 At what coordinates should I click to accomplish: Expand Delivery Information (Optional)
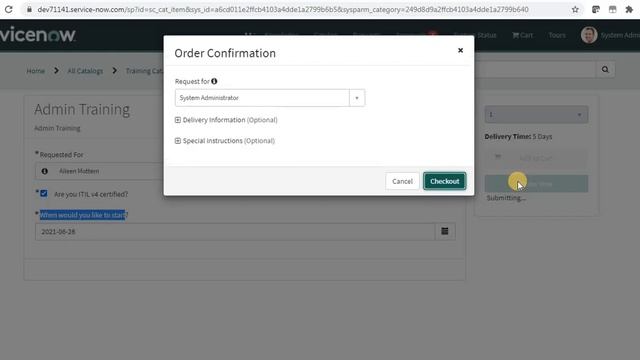[x=226, y=120]
